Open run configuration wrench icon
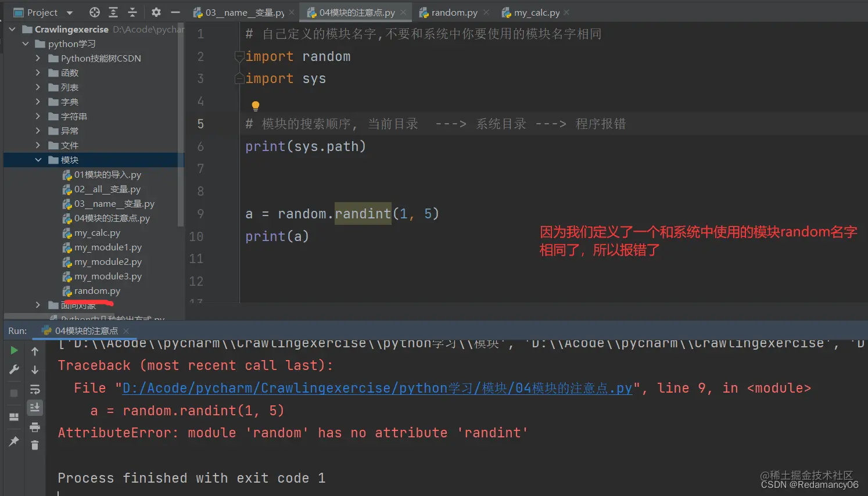868x496 pixels. (x=14, y=369)
